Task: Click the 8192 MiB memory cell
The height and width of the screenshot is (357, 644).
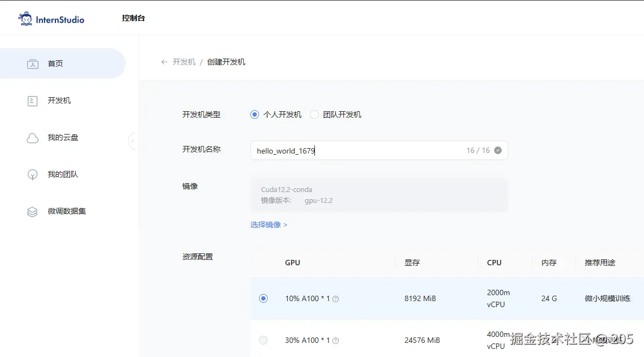Action: pyautogui.click(x=420, y=299)
